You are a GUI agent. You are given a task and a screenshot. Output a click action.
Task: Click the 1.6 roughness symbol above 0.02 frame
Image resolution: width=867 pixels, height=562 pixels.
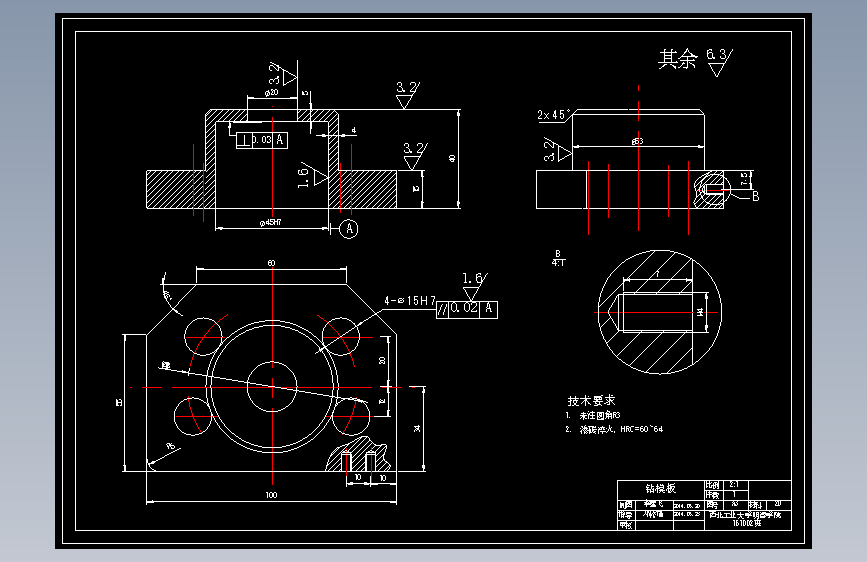pos(474,286)
